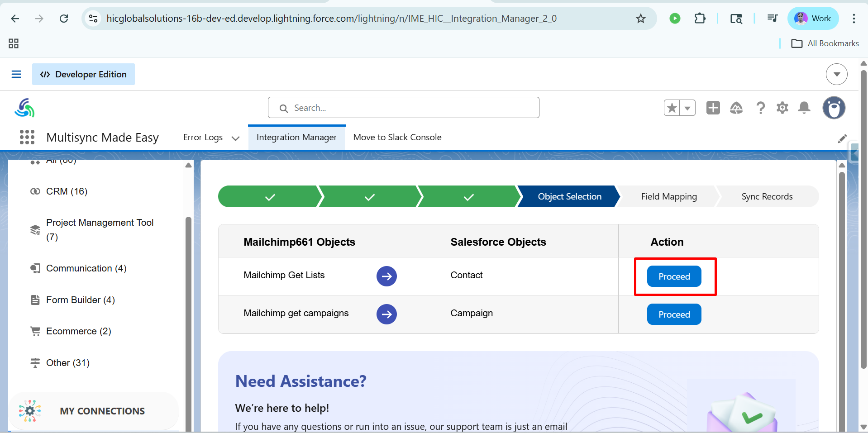Go back to the previous browser page

click(x=15, y=19)
